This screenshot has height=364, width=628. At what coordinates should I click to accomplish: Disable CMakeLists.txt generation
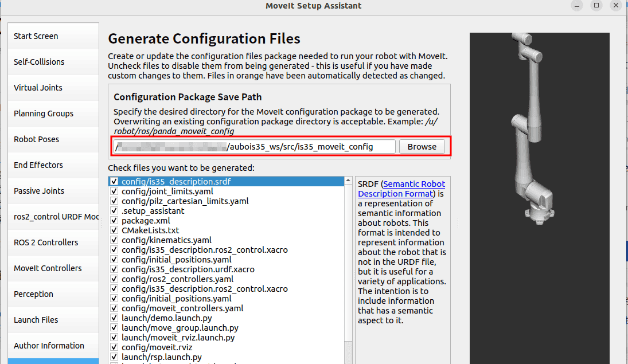tap(114, 230)
